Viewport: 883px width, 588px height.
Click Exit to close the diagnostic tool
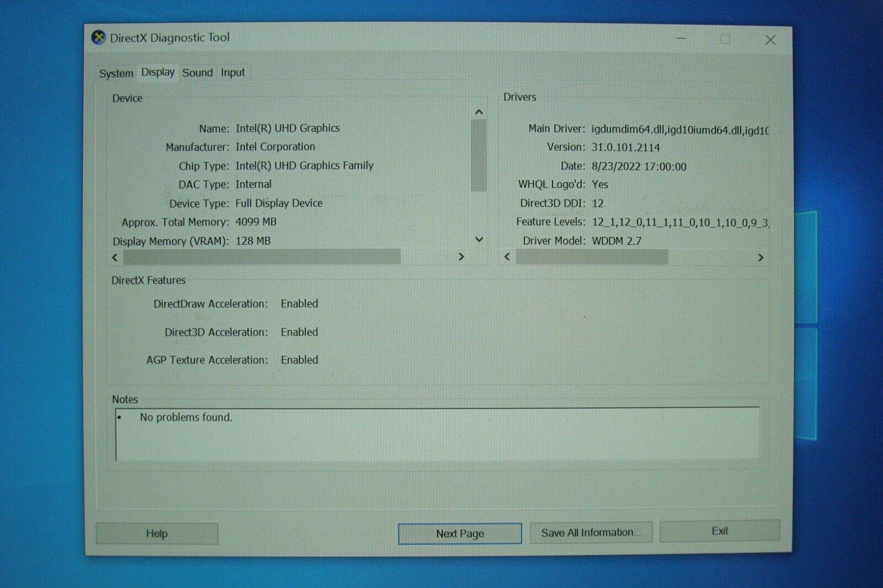[720, 531]
